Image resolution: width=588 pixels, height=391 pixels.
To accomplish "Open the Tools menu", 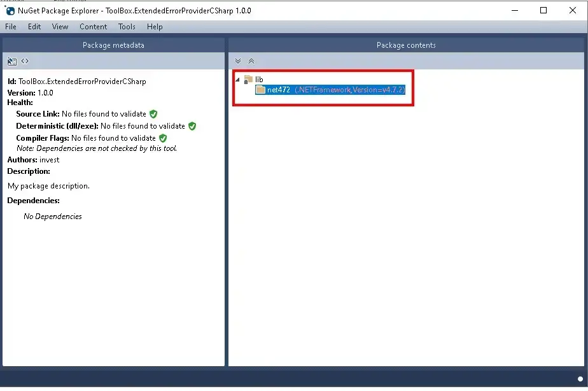I will [127, 27].
